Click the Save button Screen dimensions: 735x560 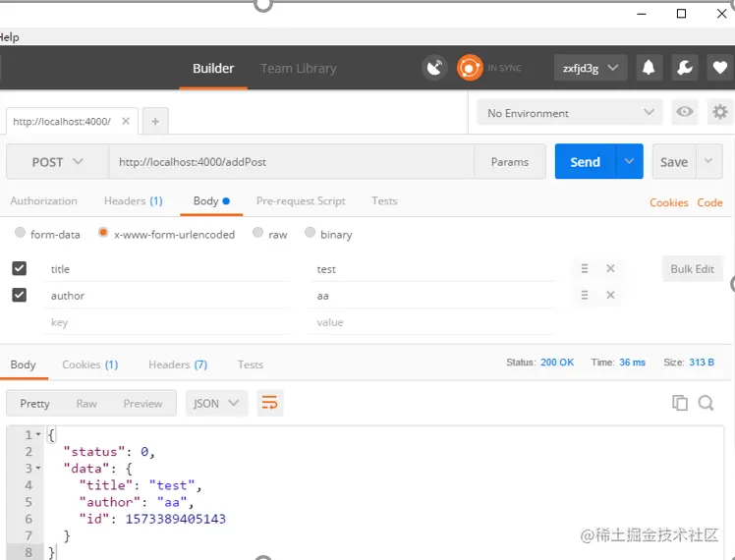click(674, 162)
